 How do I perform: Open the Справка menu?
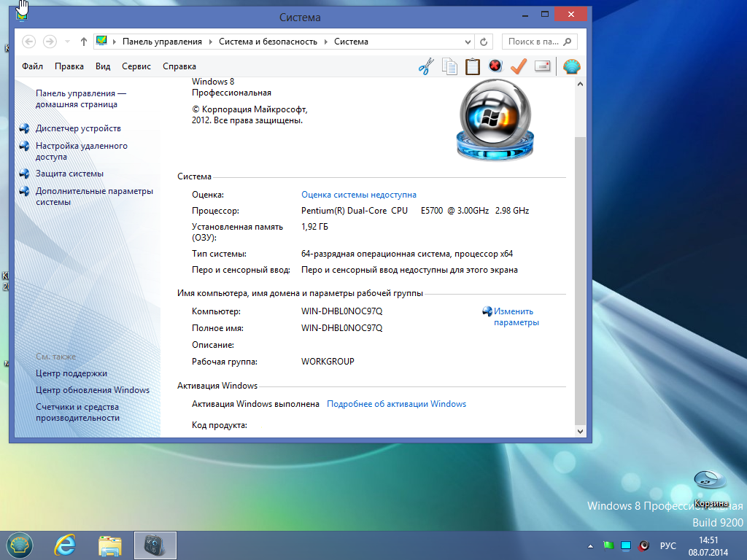coord(179,66)
